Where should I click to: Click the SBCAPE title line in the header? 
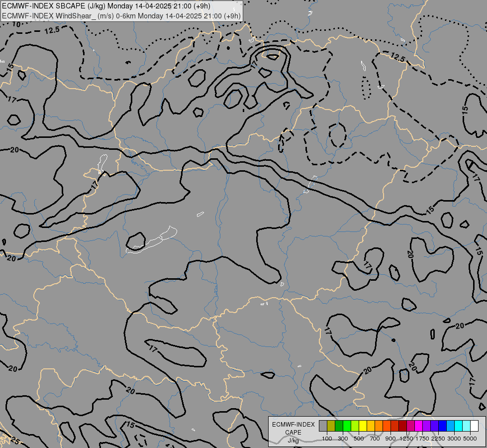coord(106,6)
